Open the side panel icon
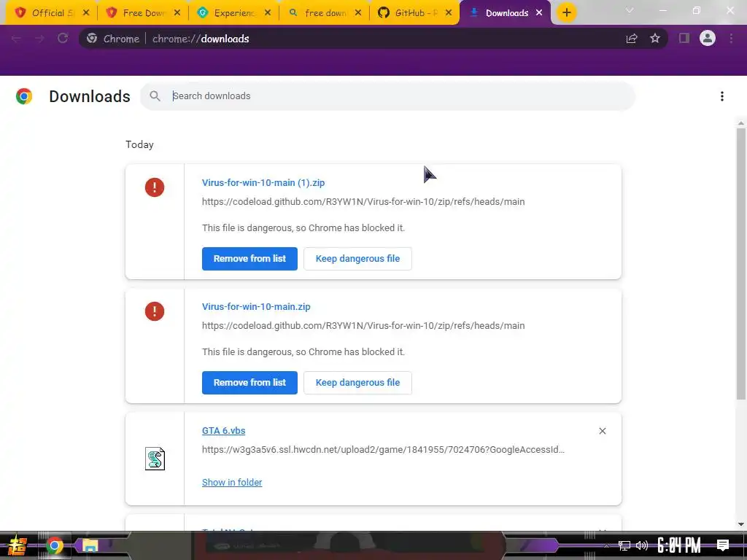 coord(684,38)
